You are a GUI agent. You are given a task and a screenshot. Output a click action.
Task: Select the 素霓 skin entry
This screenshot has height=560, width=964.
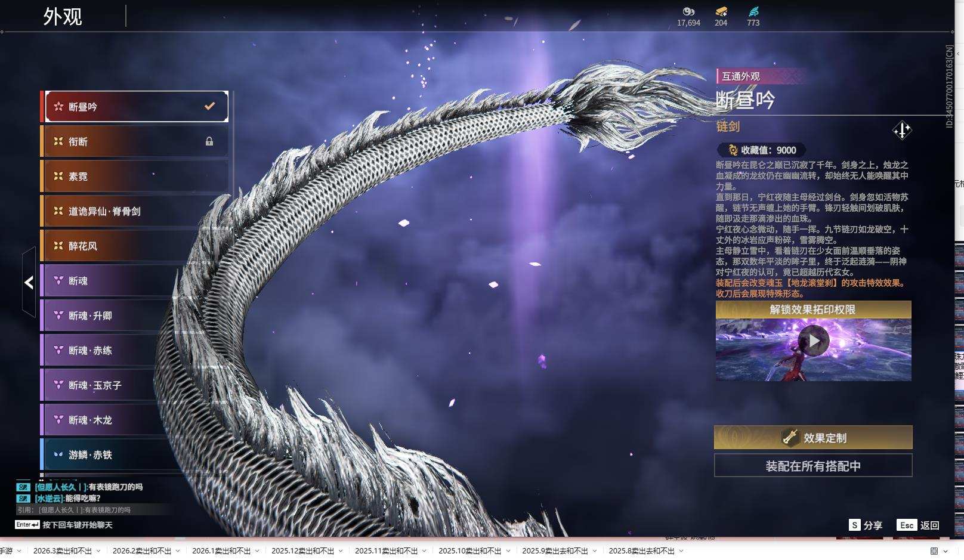[134, 177]
